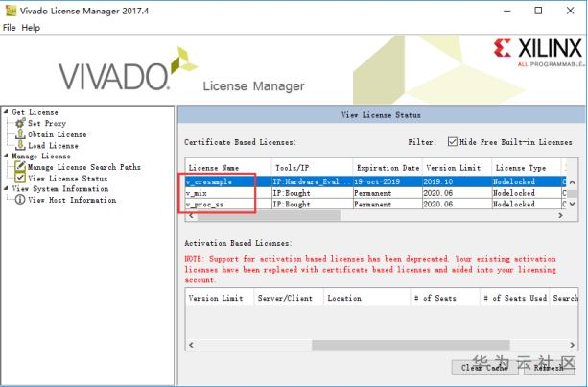Click the Obtain License icon

21,134
